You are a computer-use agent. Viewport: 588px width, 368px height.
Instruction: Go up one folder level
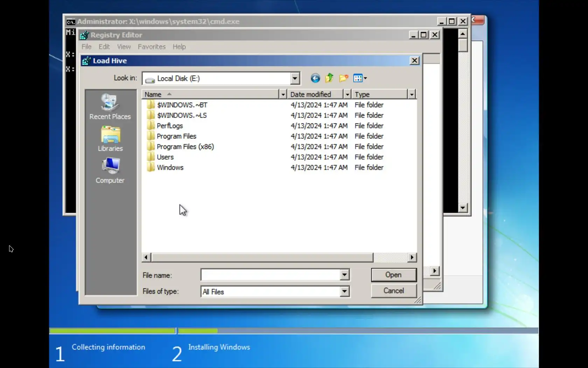point(329,78)
